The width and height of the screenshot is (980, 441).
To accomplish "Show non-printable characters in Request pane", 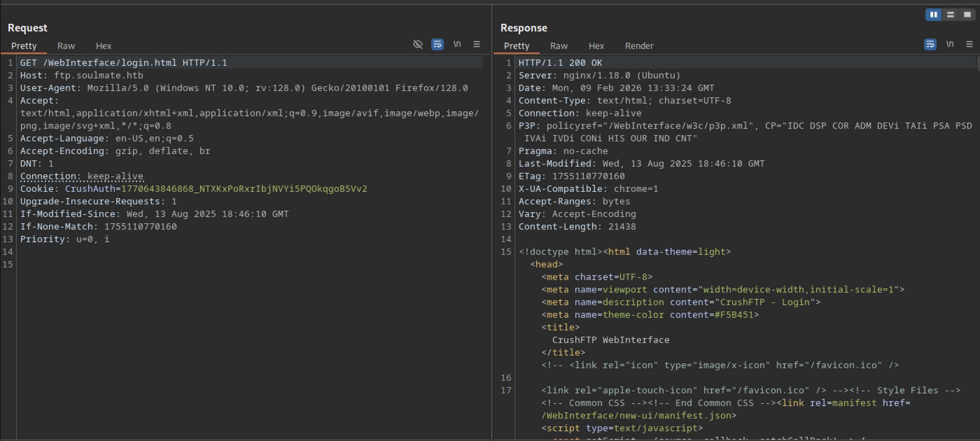I will click(457, 44).
